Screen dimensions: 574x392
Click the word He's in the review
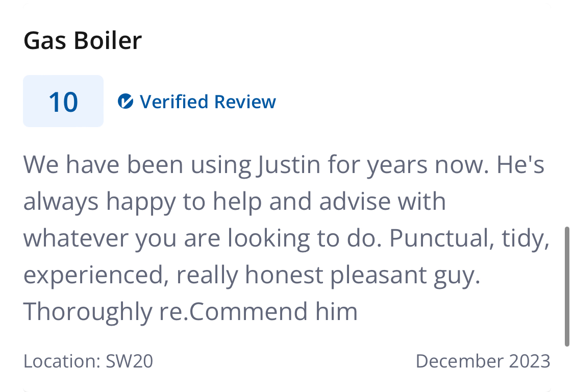tap(520, 164)
